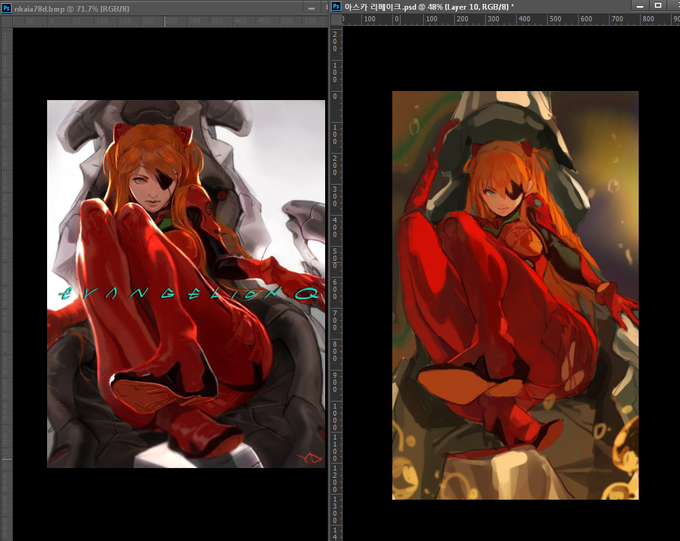Click the finished artwork canvas in nkaia78d.bmp
The height and width of the screenshot is (541, 680).
click(x=186, y=284)
